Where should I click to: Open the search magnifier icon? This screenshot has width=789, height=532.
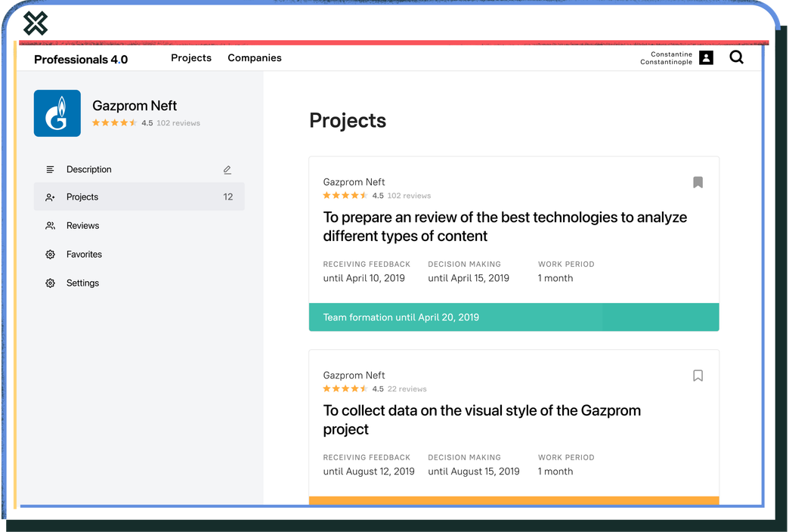pos(736,57)
